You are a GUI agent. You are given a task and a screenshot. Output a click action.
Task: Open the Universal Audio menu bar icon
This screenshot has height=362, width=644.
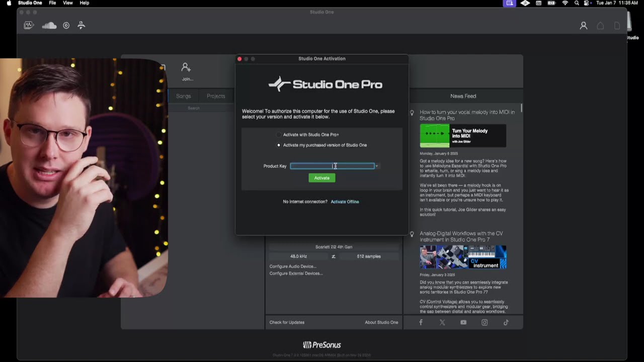(525, 3)
